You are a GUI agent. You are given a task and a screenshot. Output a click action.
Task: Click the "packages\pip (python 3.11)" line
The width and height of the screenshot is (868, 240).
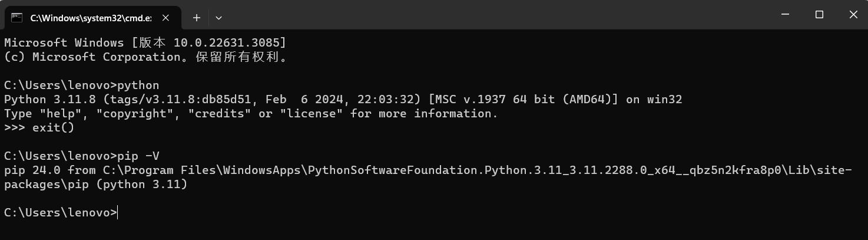coord(95,185)
